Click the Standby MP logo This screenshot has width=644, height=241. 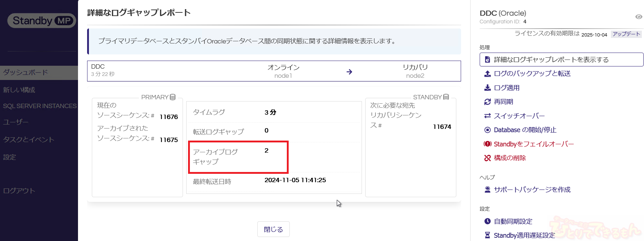pyautogui.click(x=42, y=21)
